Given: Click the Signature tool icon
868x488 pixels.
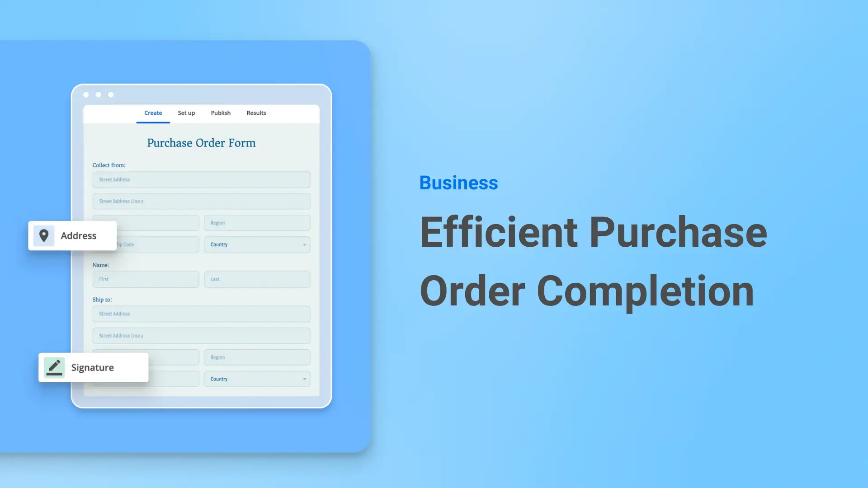Looking at the screenshot, I should 54,367.
